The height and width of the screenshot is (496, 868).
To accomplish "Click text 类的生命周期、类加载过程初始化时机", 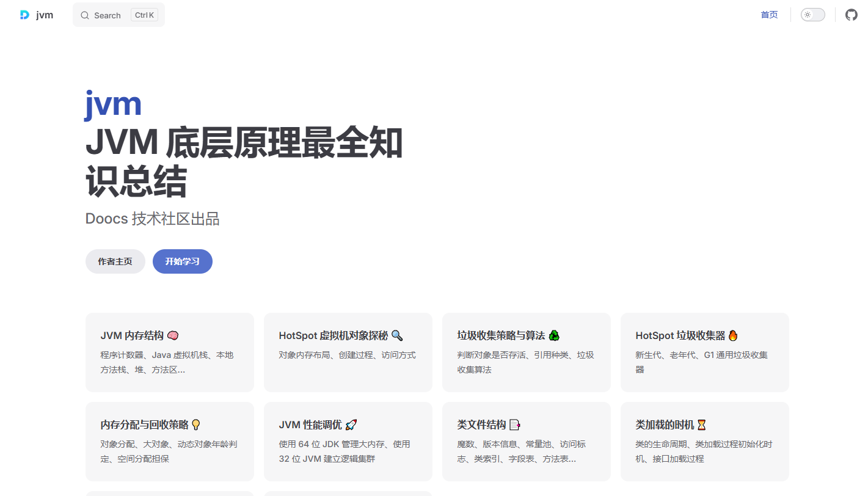I will (x=704, y=451).
